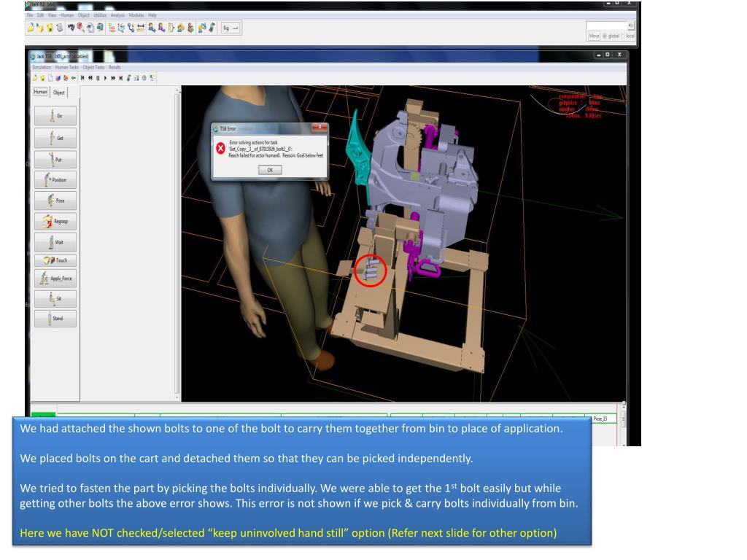Select the Sit task button
Screen dimensions: 747x560
click(x=55, y=298)
